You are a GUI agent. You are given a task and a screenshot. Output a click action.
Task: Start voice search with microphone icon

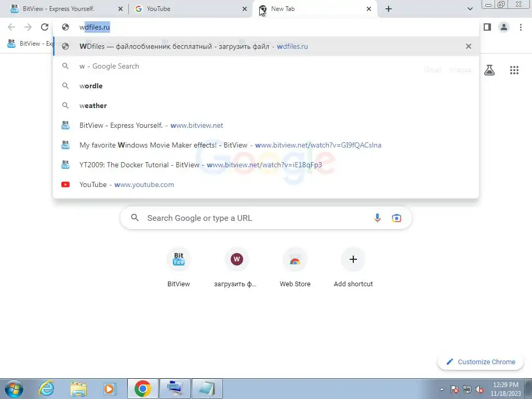[377, 218]
